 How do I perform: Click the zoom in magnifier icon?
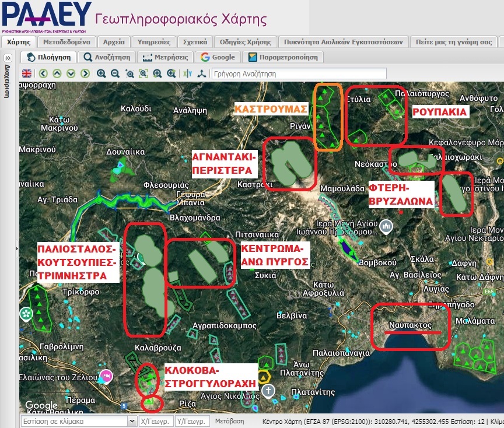click(x=101, y=73)
